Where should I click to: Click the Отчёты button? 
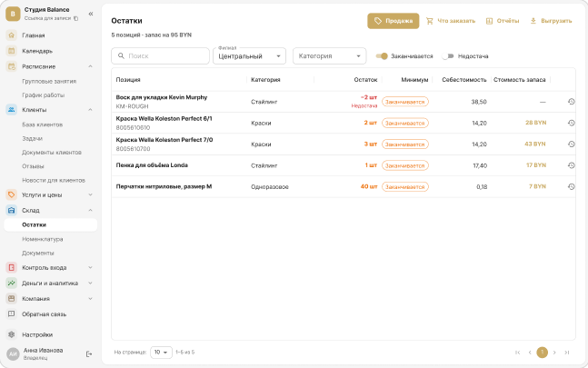pos(503,21)
